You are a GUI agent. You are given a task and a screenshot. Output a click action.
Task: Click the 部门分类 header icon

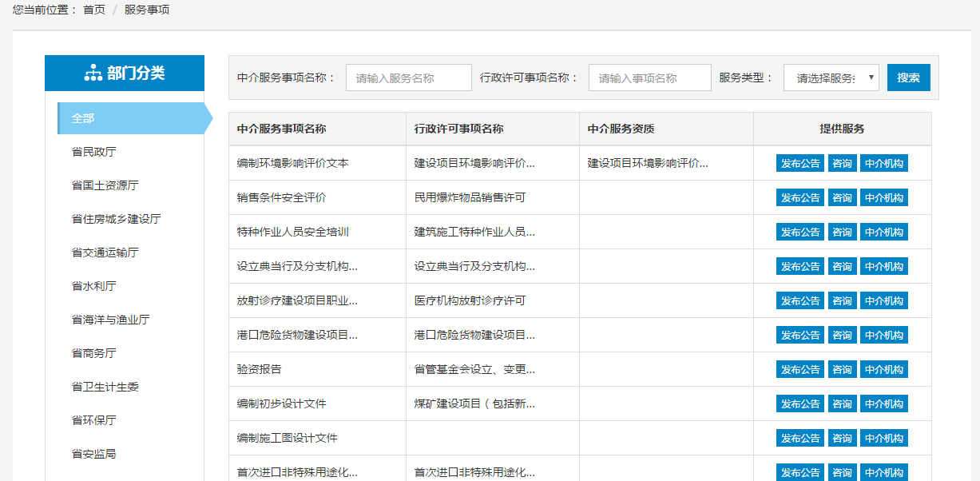pos(93,74)
